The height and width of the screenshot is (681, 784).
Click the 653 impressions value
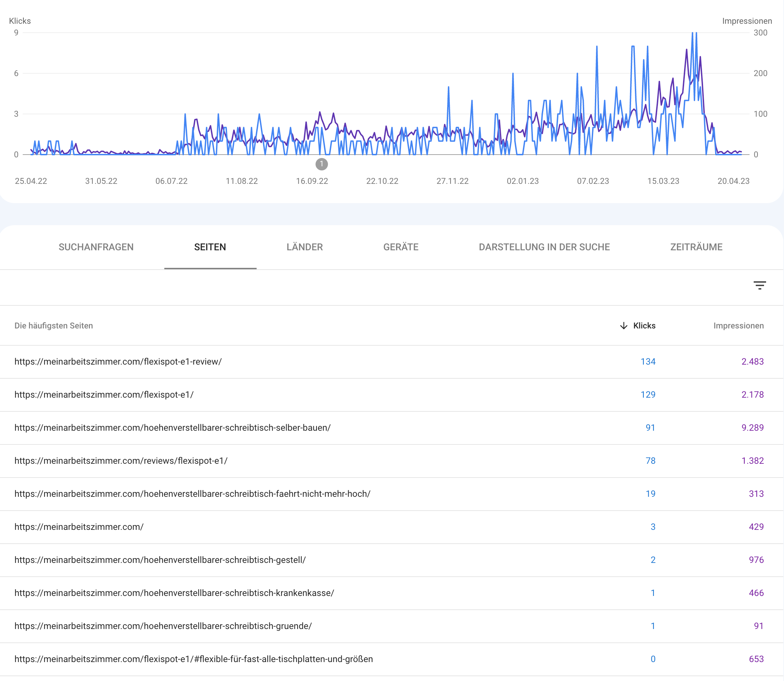pos(756,659)
